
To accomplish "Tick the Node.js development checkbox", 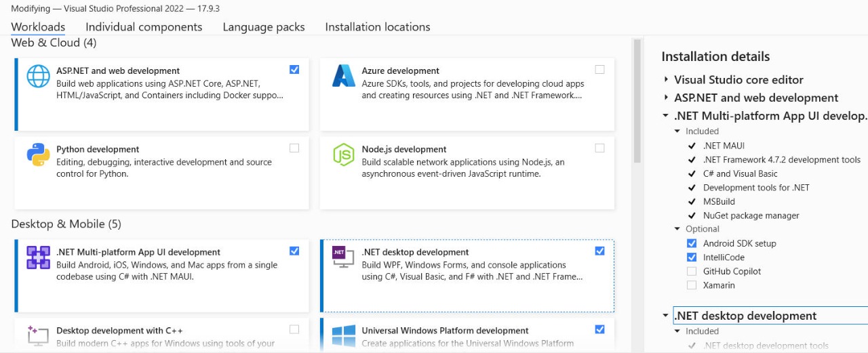I will 599,148.
